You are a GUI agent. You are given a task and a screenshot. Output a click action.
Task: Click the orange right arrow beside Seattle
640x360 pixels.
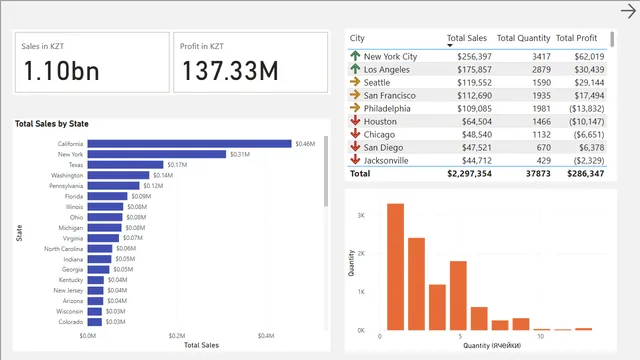(355, 82)
